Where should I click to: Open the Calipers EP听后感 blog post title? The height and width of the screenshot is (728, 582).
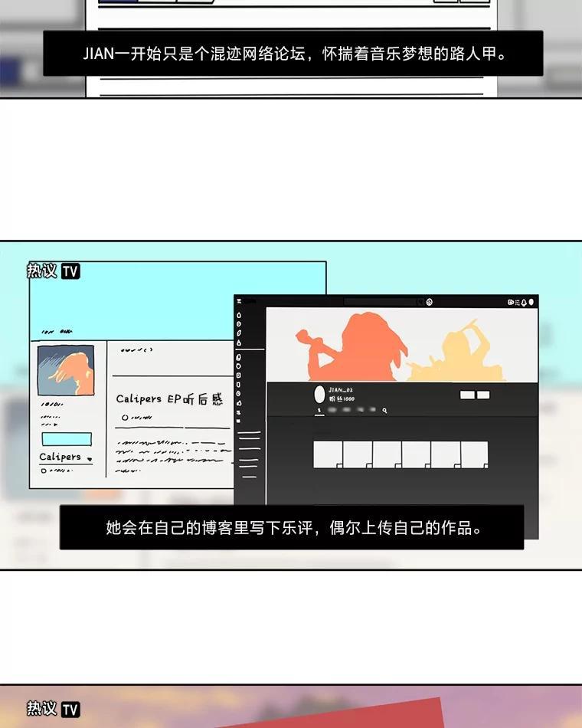coord(169,398)
